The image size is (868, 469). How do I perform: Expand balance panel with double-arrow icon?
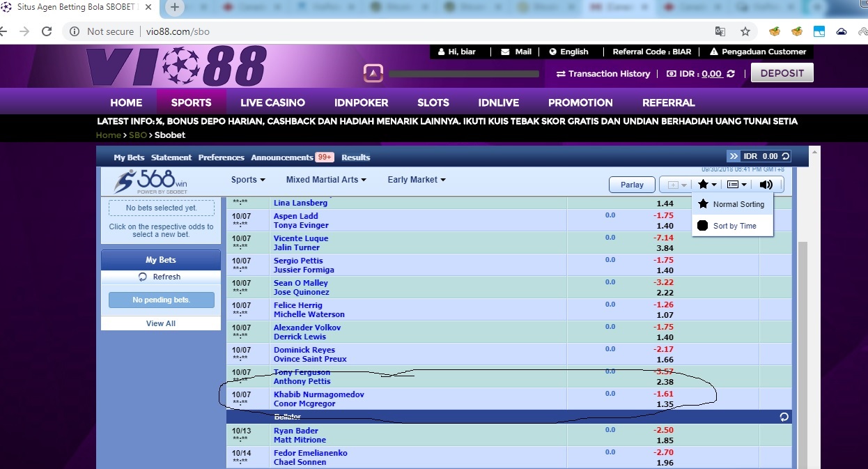pos(734,156)
